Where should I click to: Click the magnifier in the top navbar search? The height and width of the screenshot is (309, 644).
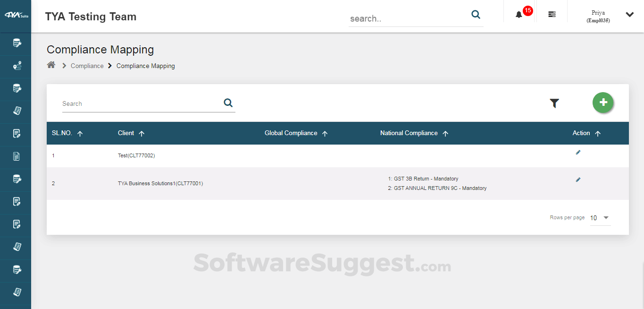click(x=476, y=15)
